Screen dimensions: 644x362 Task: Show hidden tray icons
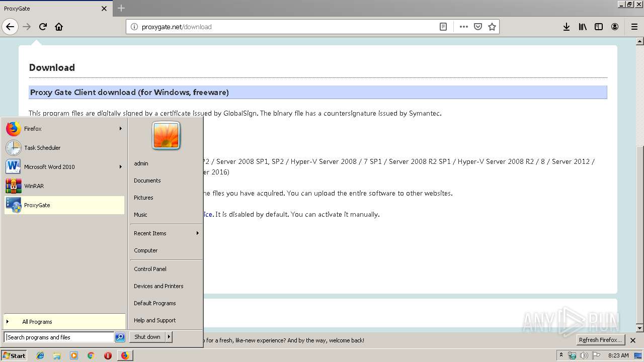(x=561, y=355)
